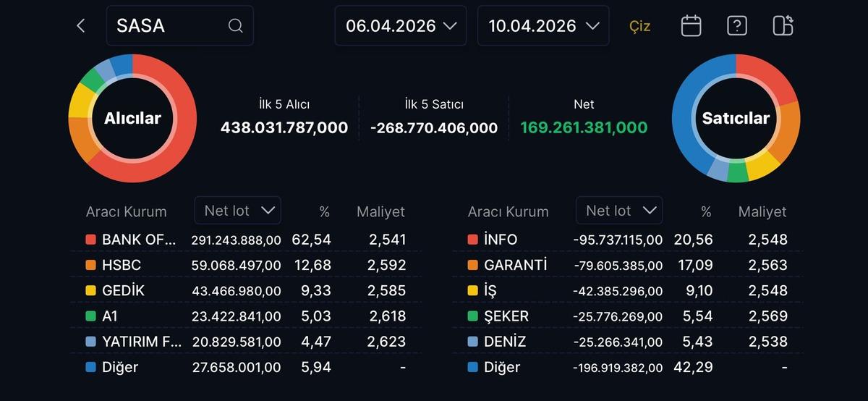The height and width of the screenshot is (401, 868).
Task: Open the end date 10.04.2026 dropdown
Action: click(x=543, y=26)
